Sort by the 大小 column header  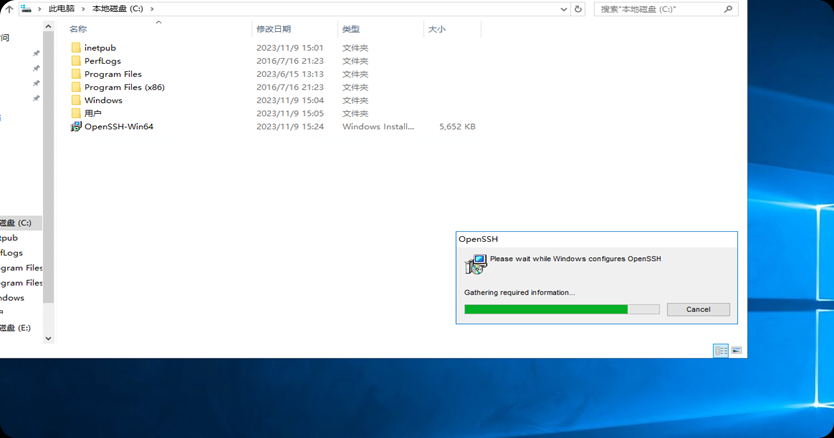pos(437,29)
